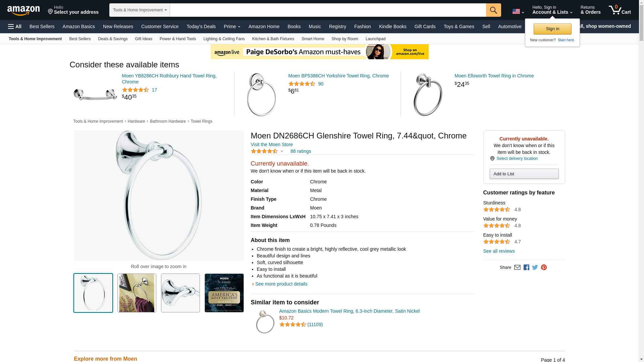644x362 pixels.
Task: Share product via email icon
Action: [517, 267]
